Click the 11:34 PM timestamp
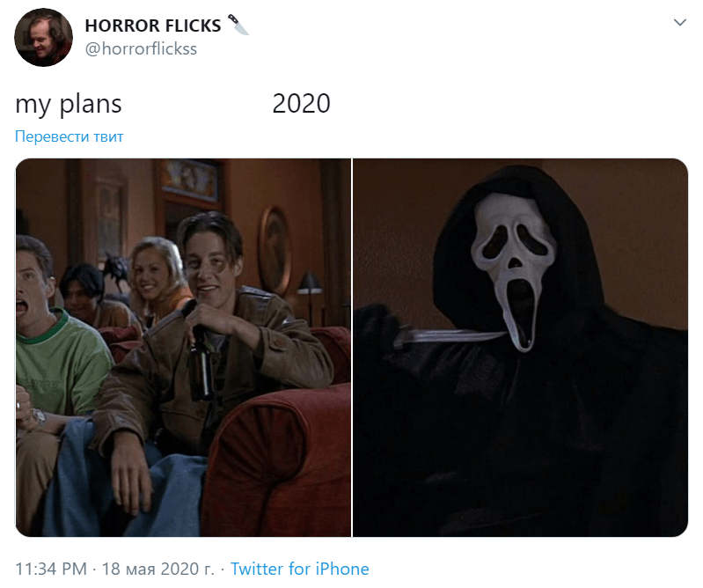Image resolution: width=703 pixels, height=588 pixels. [x=51, y=569]
